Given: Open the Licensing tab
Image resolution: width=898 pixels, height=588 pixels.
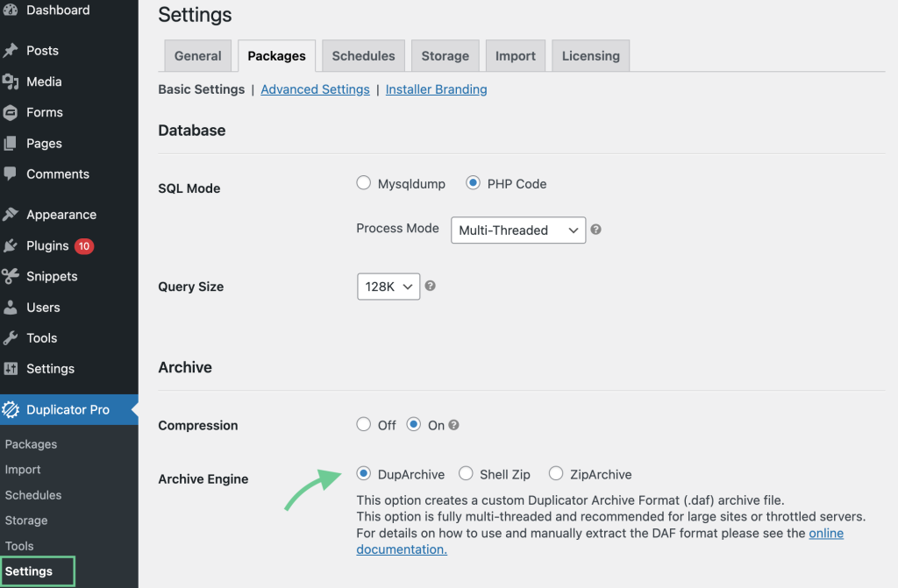Looking at the screenshot, I should (x=590, y=55).
